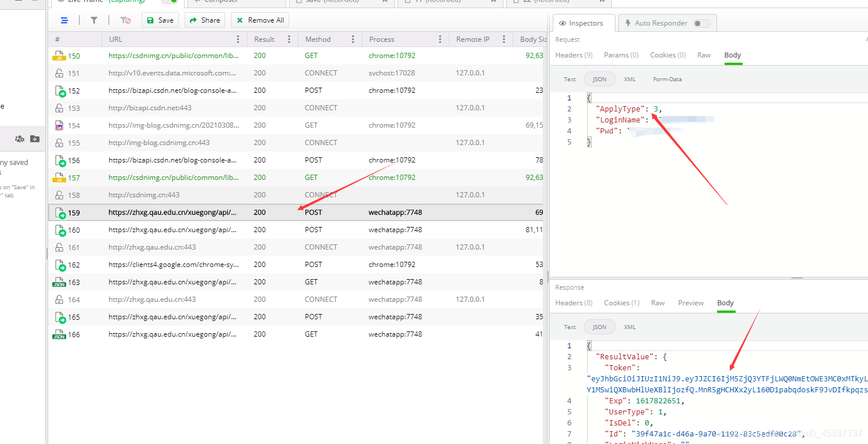Select the csdnimg.cn:443 URL in session 158
868x444 pixels.
click(x=144, y=195)
